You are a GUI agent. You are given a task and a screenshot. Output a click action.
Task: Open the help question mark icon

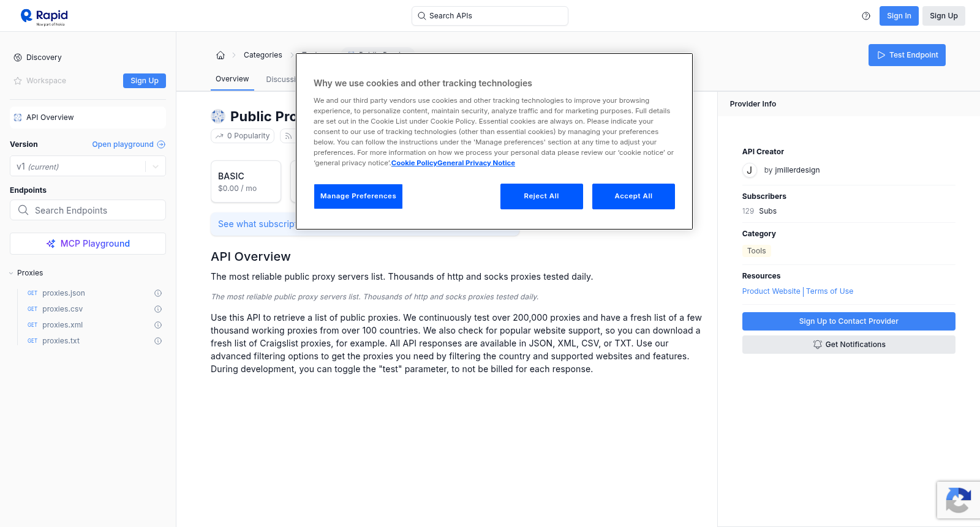point(866,16)
